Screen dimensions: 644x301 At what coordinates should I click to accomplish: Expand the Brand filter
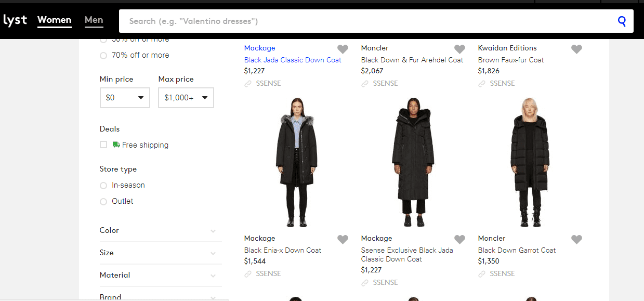pos(161,296)
